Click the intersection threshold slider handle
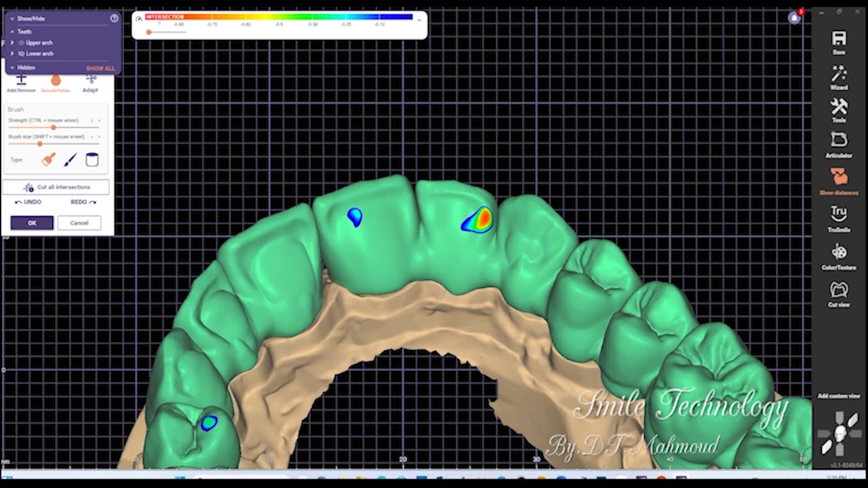Image resolution: width=868 pixels, height=488 pixels. point(149,32)
